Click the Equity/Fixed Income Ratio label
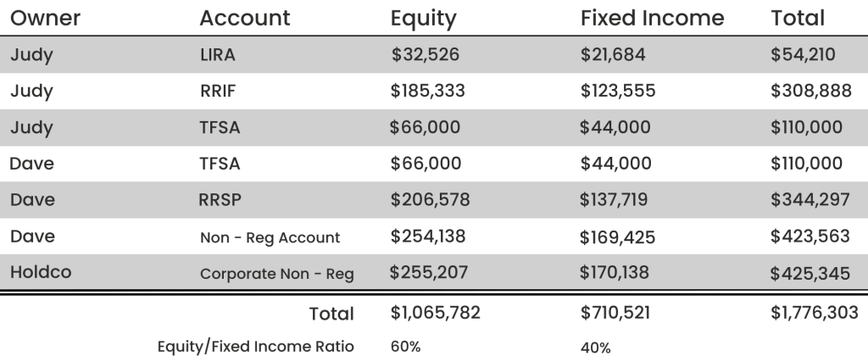This screenshot has width=868, height=362. 255,346
